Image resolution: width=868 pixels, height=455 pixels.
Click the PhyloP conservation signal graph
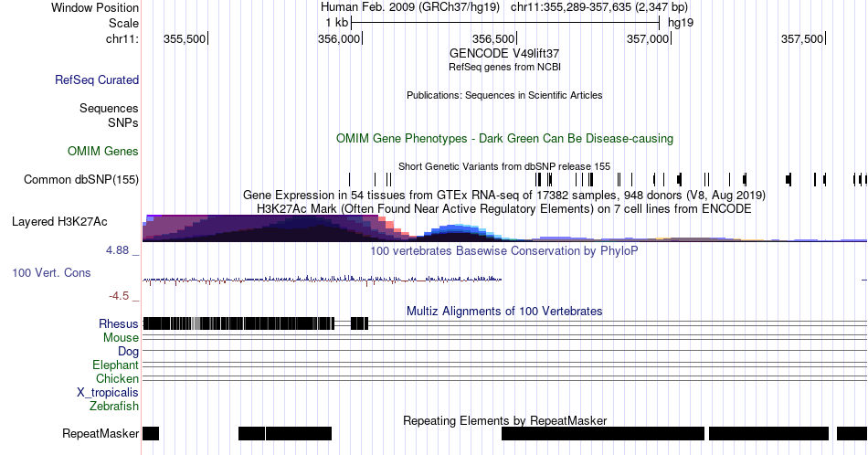(x=323, y=280)
